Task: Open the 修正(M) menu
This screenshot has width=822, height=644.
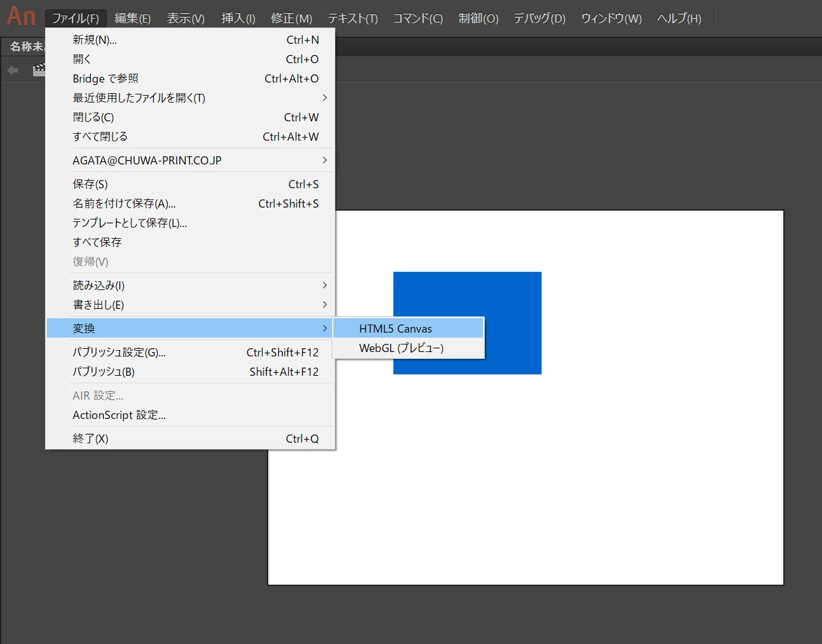Action: pyautogui.click(x=292, y=18)
